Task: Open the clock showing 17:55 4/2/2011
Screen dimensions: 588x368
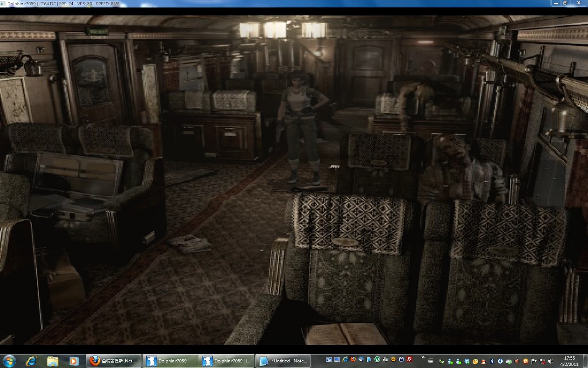Action: coord(569,361)
